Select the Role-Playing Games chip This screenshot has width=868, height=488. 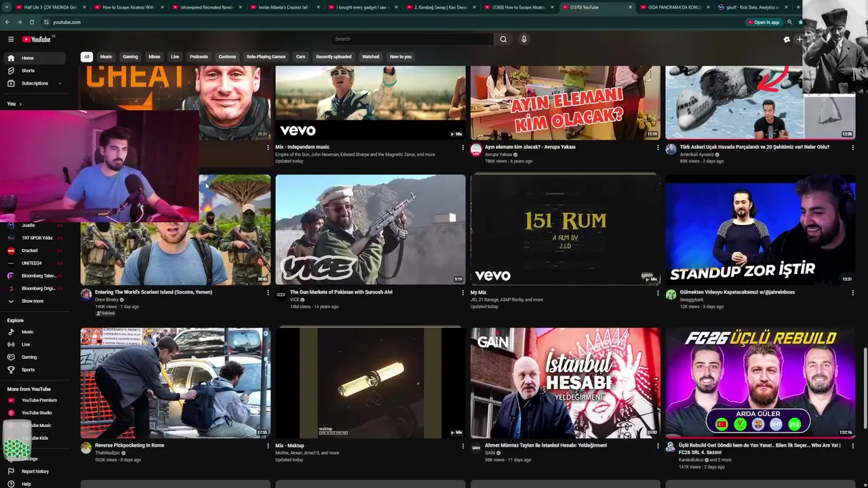point(266,57)
